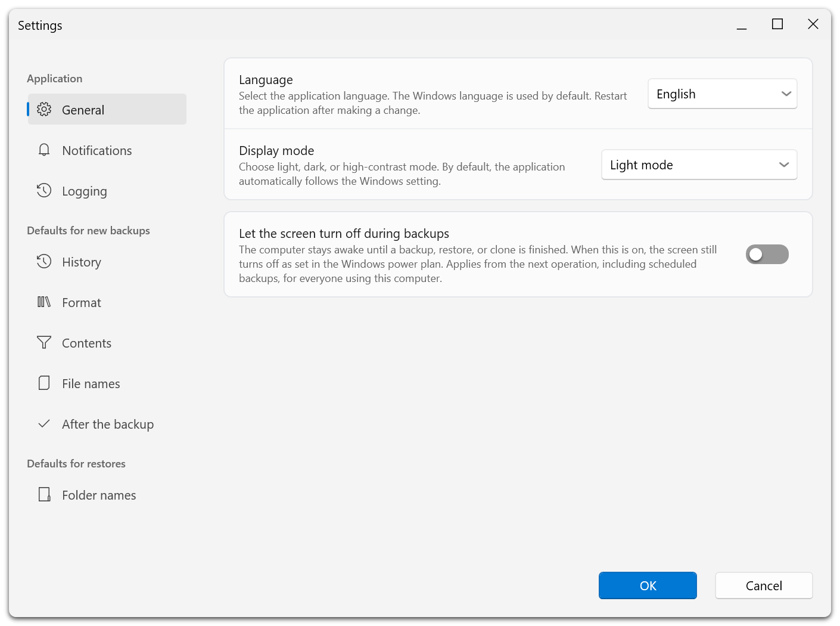
Task: Click the Settings window title text
Action: (40, 26)
